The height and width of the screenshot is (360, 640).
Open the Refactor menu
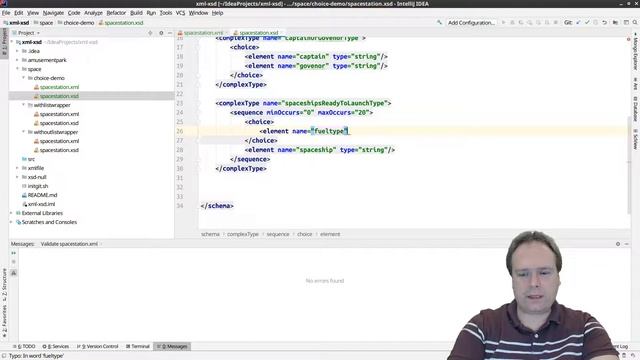pos(116,13)
